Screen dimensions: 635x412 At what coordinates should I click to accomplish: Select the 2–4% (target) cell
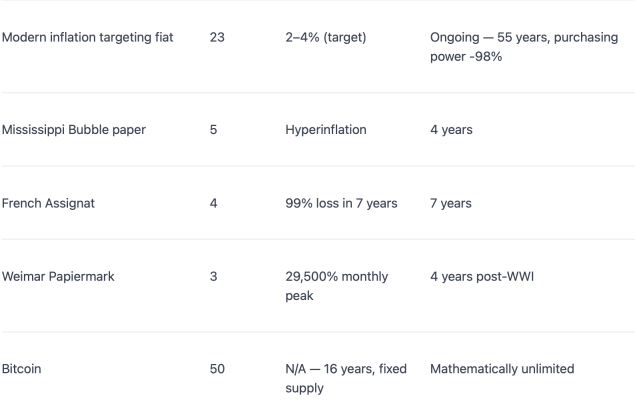click(326, 37)
